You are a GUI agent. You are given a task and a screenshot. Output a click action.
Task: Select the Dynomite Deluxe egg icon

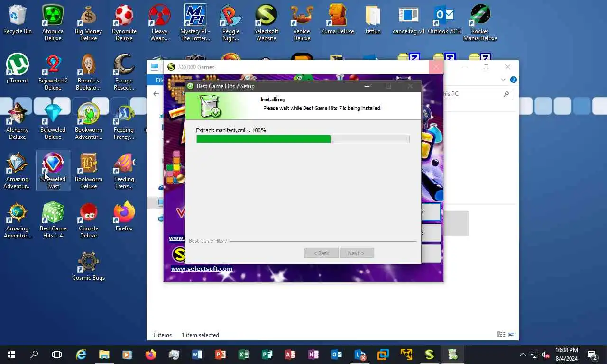pyautogui.click(x=124, y=23)
